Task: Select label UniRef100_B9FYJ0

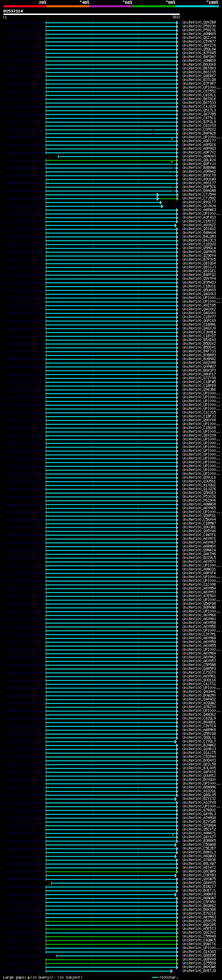Action: [x=199, y=164]
